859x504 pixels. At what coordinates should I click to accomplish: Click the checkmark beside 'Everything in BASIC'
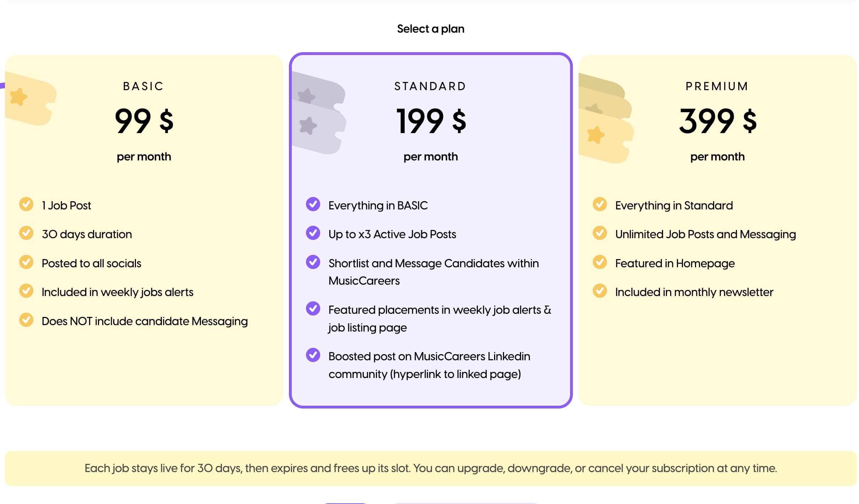point(313,205)
